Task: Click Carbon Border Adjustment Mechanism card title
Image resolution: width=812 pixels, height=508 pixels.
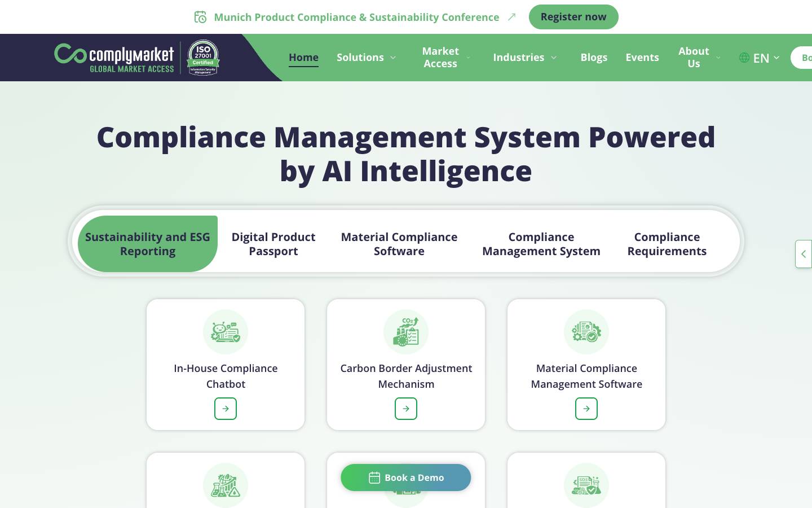Action: pos(406,376)
